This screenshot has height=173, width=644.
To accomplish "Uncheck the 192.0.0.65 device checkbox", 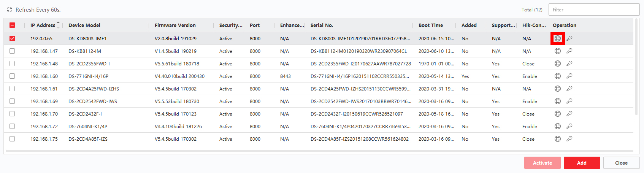I will pos(12,38).
